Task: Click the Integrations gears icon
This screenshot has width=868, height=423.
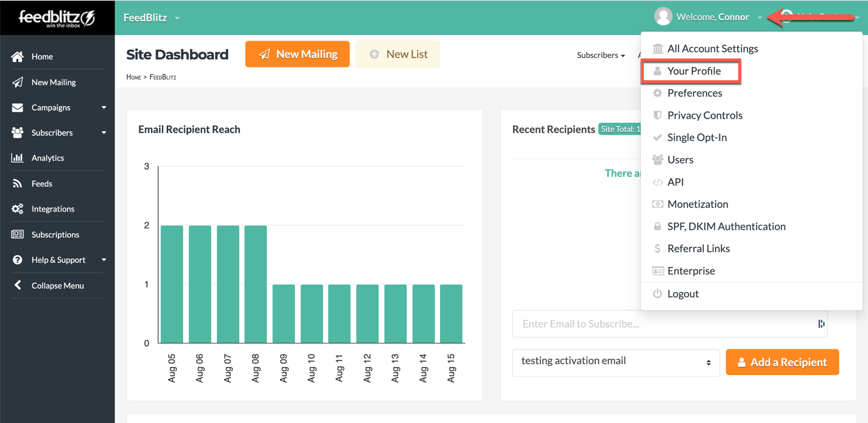Action: click(x=18, y=209)
